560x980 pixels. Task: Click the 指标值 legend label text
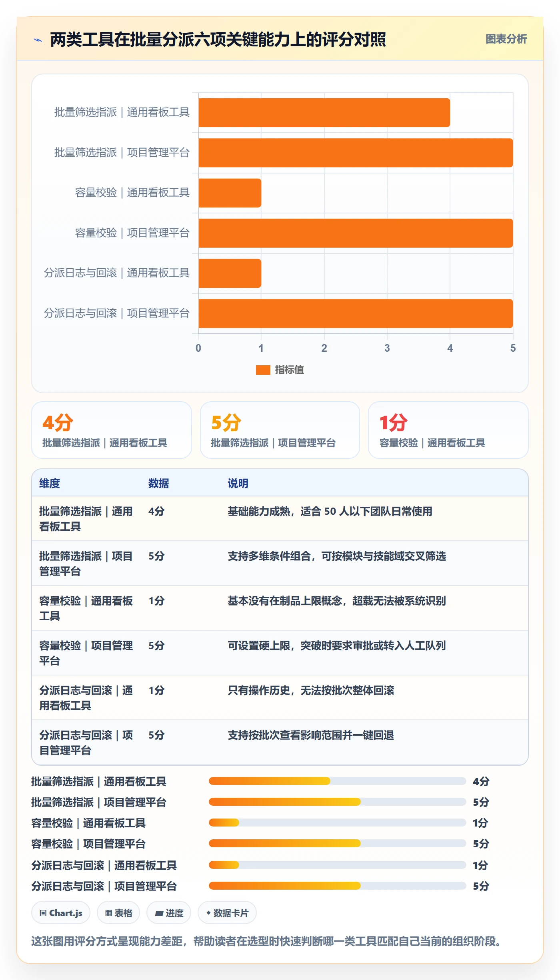(289, 370)
